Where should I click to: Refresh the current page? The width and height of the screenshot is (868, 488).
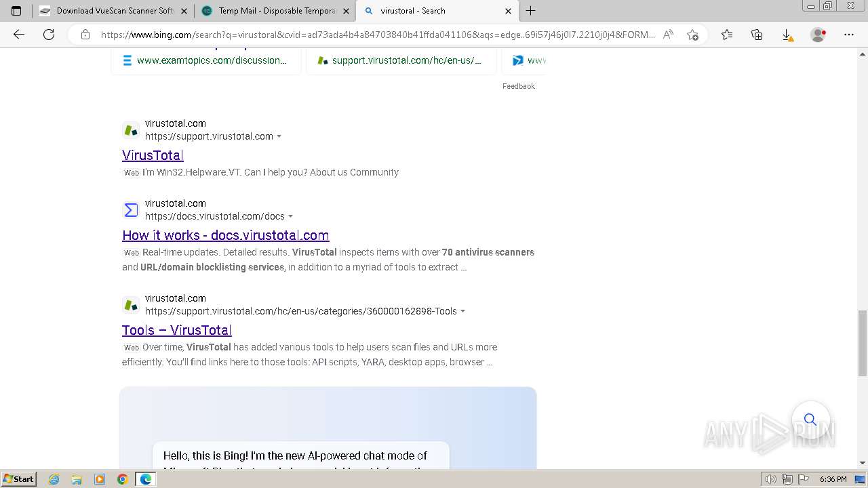[49, 35]
